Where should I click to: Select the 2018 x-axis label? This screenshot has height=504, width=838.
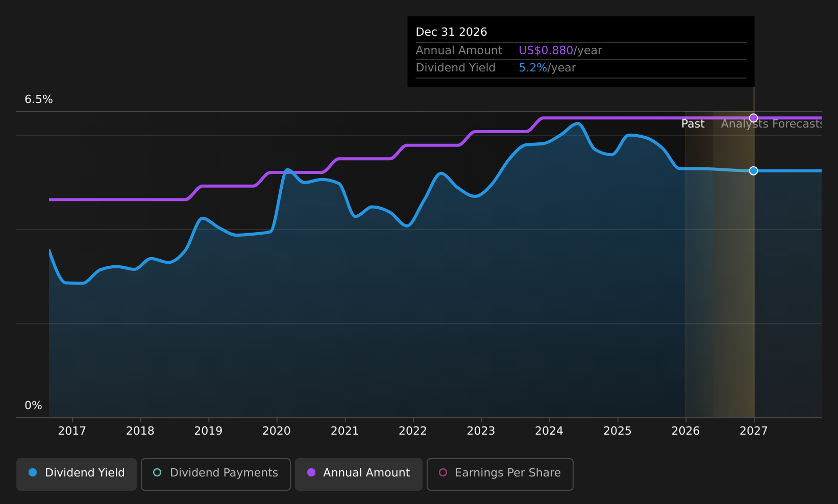[140, 431]
